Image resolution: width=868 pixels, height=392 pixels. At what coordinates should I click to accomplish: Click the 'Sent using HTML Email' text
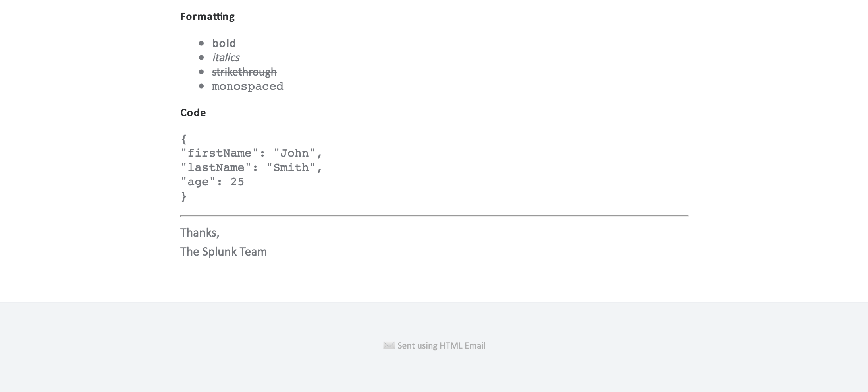point(441,346)
